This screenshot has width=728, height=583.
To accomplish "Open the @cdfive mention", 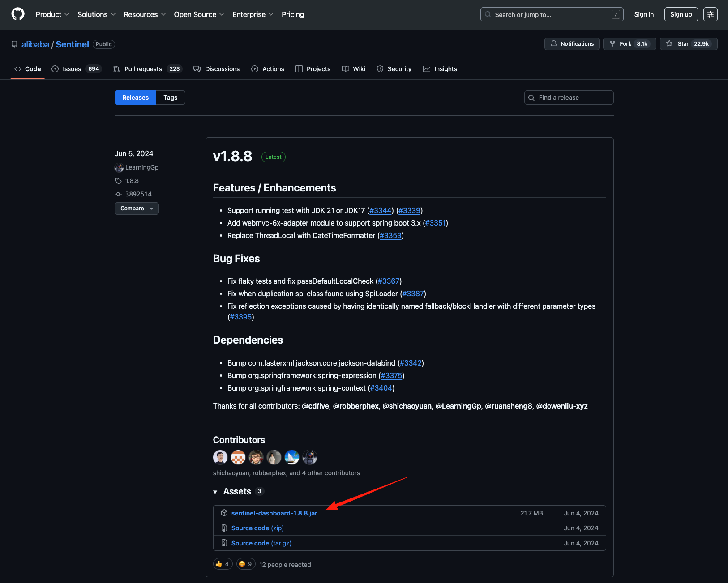I will pyautogui.click(x=315, y=406).
